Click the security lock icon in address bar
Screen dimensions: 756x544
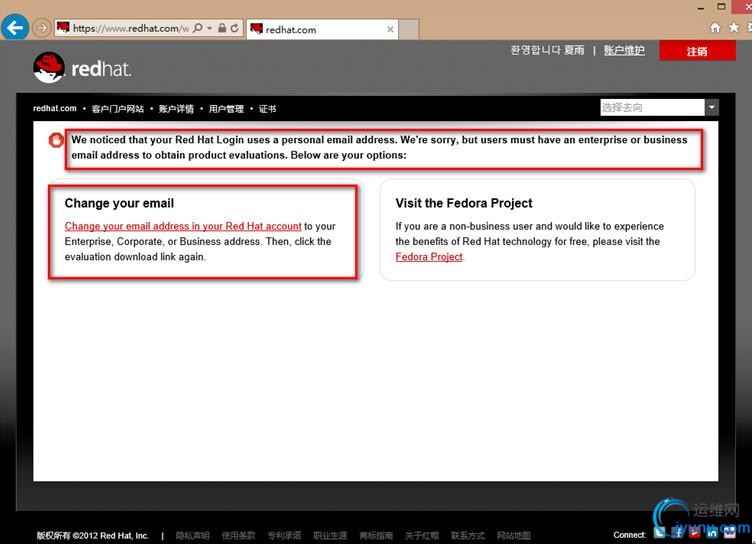tap(222, 28)
